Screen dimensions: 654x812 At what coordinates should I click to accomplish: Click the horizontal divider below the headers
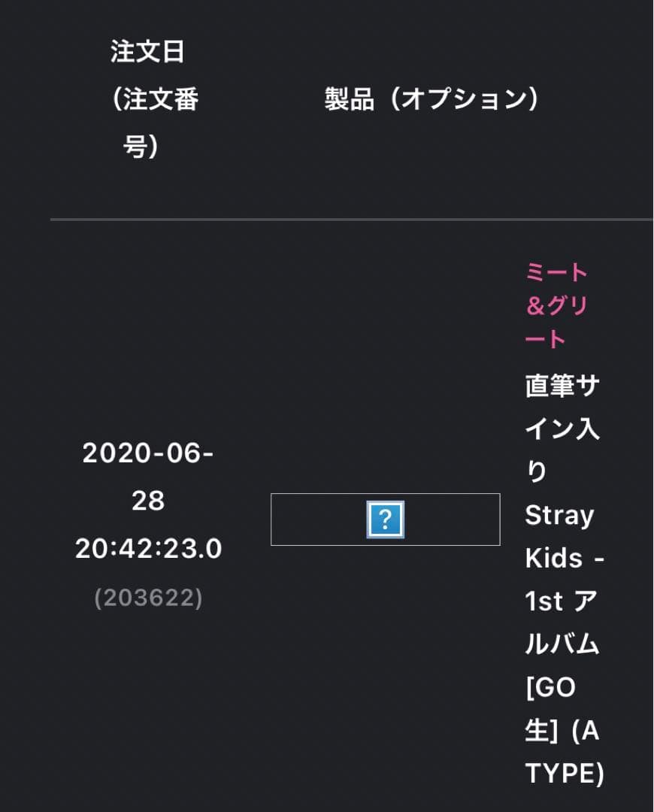click(x=351, y=220)
